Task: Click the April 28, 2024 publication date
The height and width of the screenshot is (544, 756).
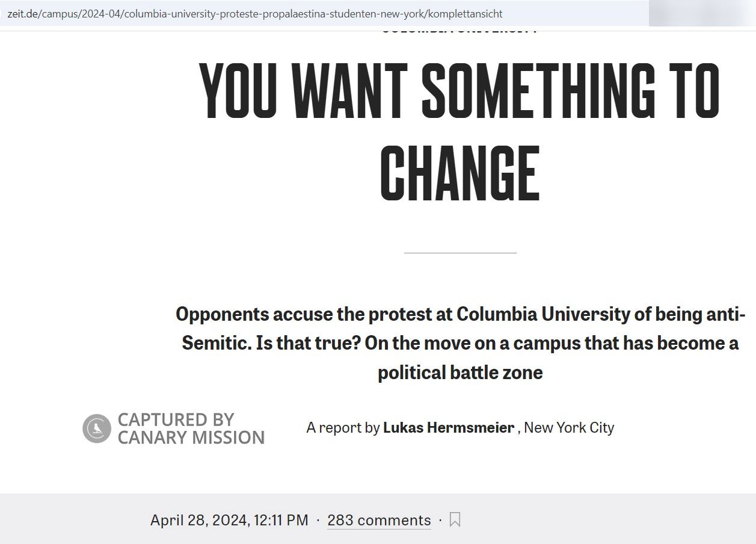Action: [x=229, y=520]
